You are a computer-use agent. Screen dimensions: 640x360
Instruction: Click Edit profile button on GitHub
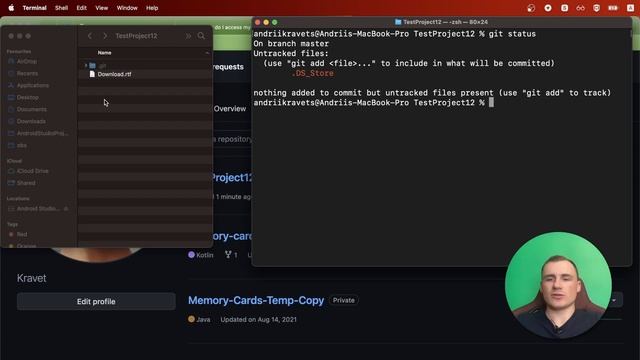(x=96, y=301)
